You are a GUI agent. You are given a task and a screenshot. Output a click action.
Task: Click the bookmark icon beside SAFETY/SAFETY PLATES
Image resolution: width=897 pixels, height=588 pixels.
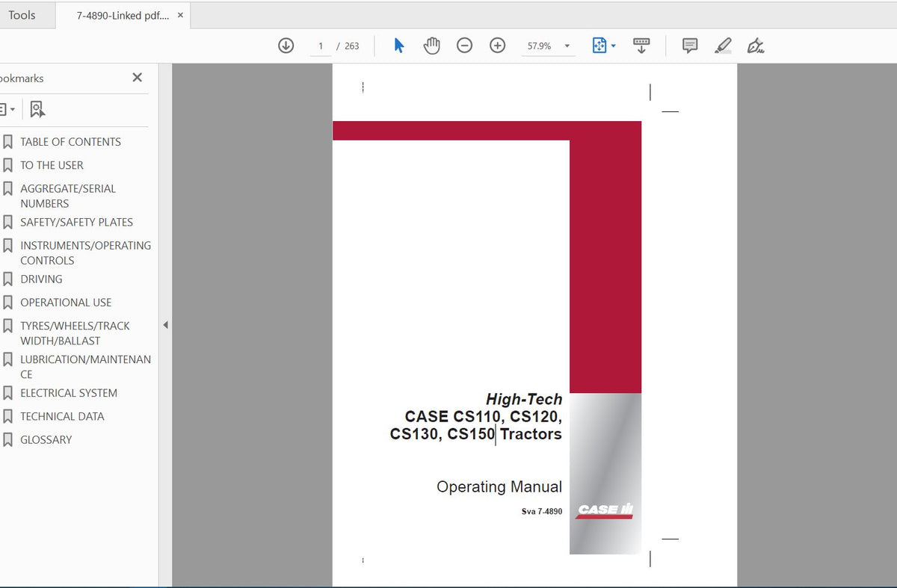[x=7, y=222]
